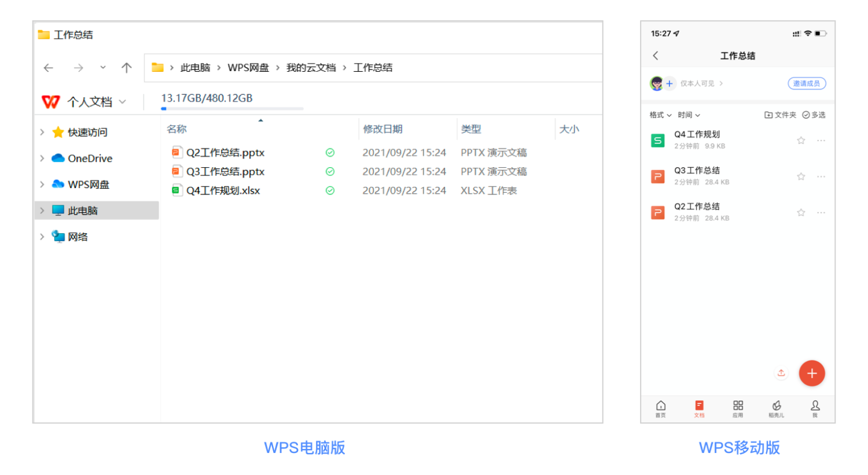Star the Q3工作总结 file in mobile

click(801, 176)
